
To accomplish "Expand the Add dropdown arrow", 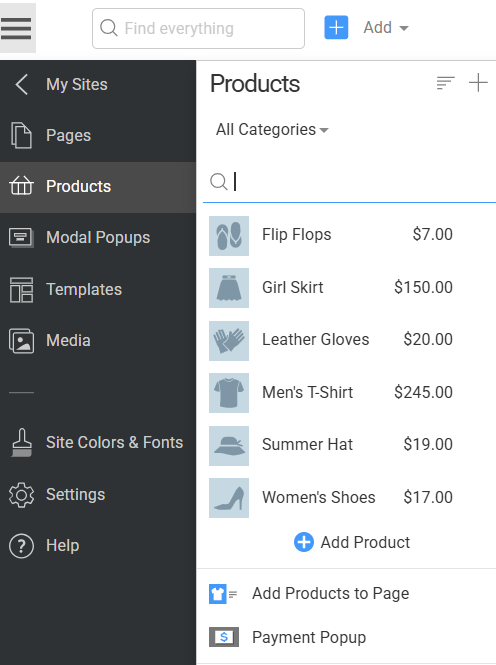I will (x=404, y=28).
